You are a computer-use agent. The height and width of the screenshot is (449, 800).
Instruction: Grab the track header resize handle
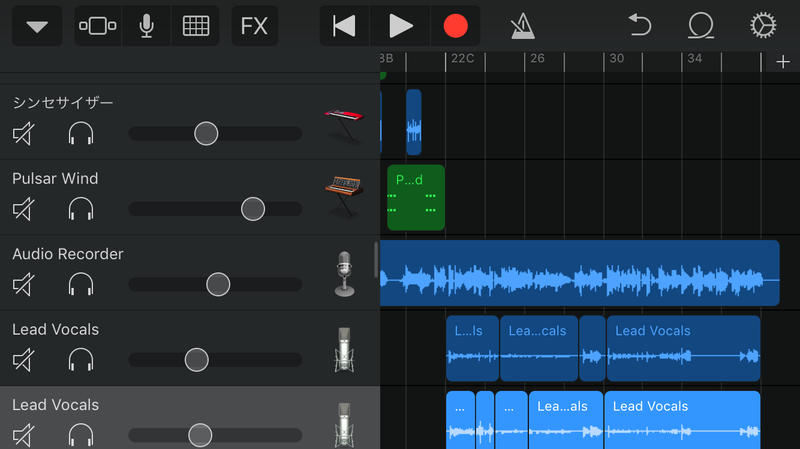(x=376, y=259)
